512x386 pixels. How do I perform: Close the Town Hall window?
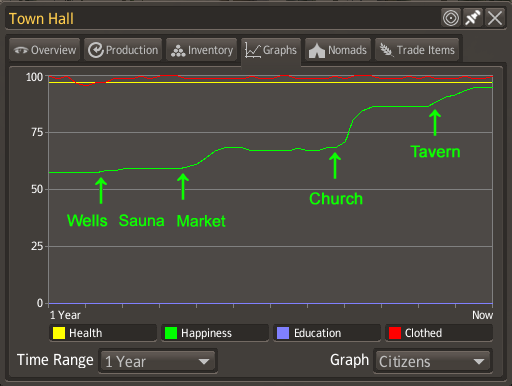click(495, 18)
